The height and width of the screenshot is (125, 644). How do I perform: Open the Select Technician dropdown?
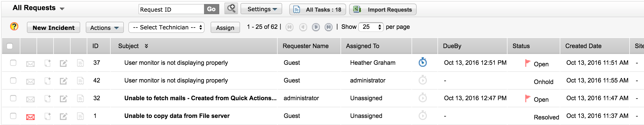[166, 27]
